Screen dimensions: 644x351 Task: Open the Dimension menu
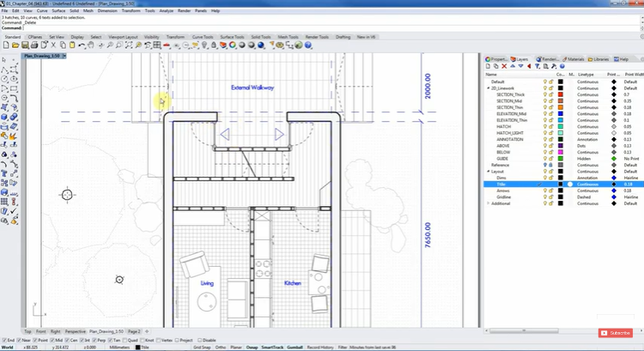pos(107,11)
